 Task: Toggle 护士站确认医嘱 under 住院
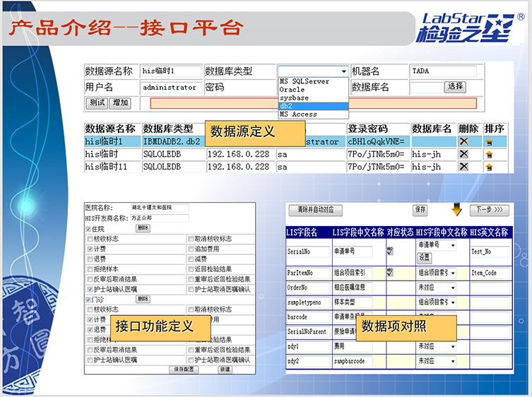point(90,290)
